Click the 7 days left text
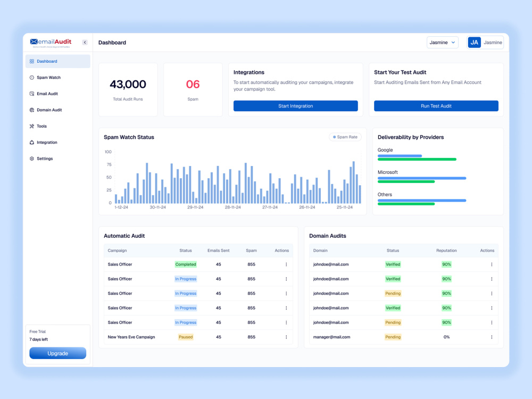 pyautogui.click(x=38, y=339)
